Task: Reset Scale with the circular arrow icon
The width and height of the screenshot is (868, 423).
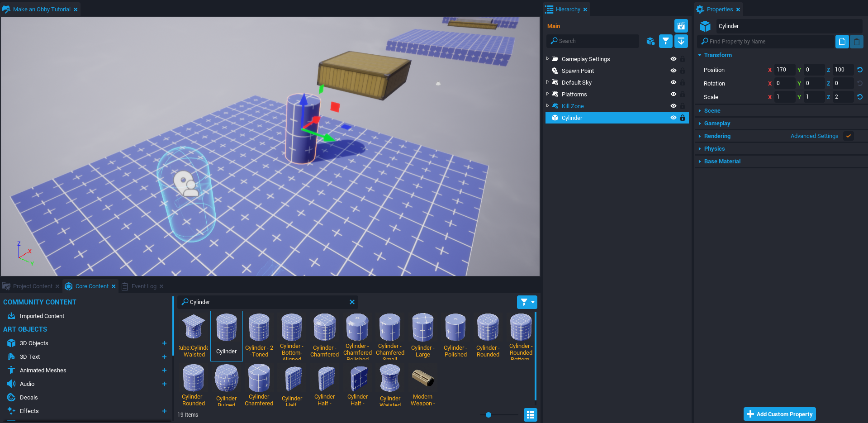Action: 860,97
